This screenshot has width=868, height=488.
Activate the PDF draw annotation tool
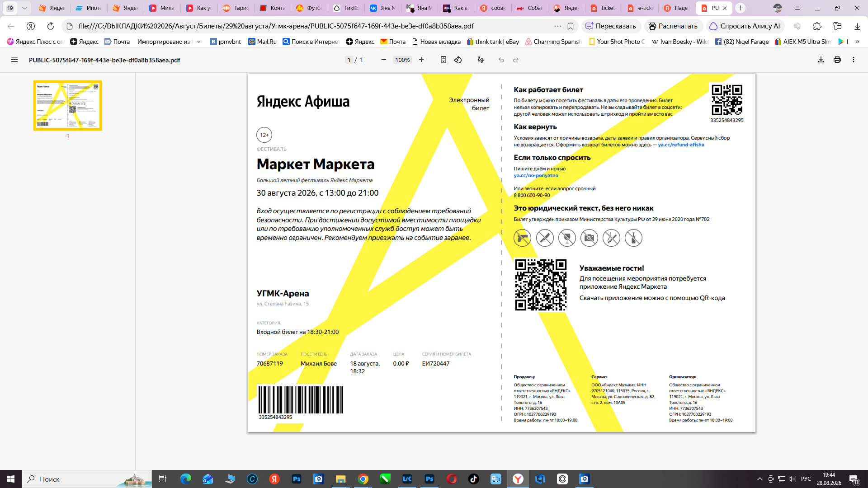click(481, 60)
